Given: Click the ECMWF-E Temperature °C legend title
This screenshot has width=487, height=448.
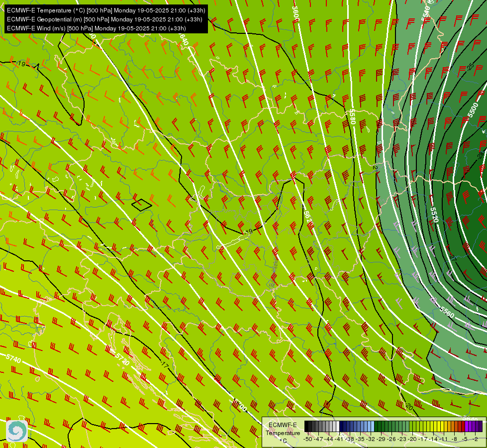Looking at the screenshot, I should [x=283, y=433].
